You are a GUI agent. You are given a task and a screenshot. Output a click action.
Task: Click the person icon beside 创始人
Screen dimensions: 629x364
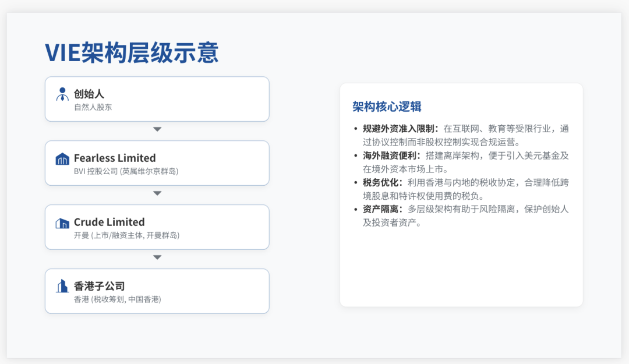point(62,94)
